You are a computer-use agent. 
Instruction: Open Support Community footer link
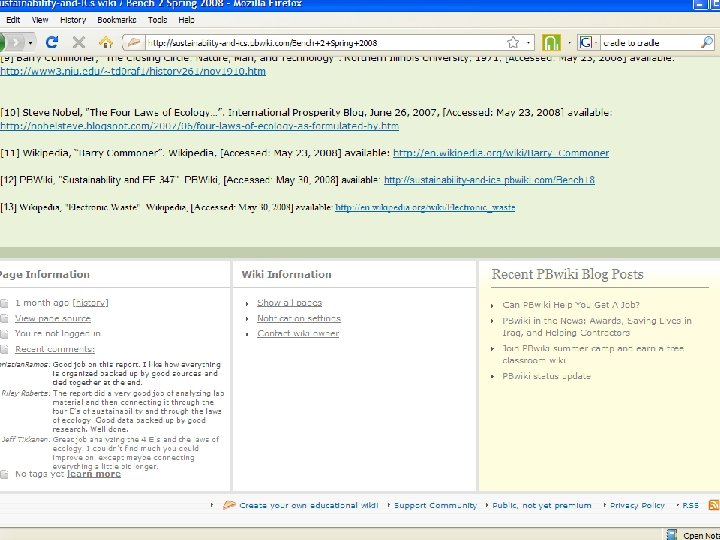click(435, 505)
